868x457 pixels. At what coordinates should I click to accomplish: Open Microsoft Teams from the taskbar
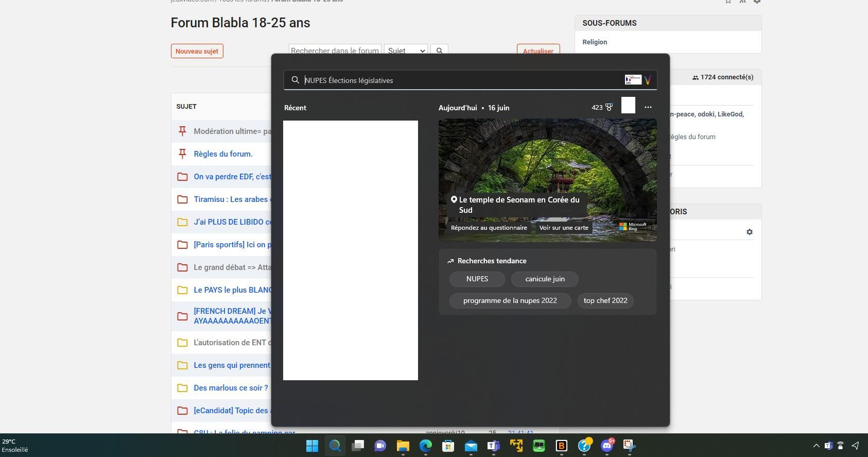tap(493, 446)
